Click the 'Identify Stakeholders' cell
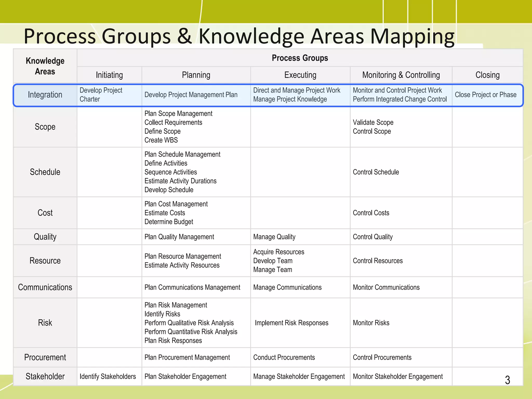 [109, 377]
